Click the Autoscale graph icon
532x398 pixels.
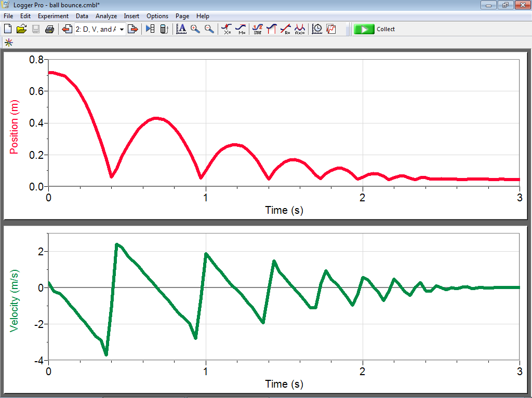click(x=181, y=29)
